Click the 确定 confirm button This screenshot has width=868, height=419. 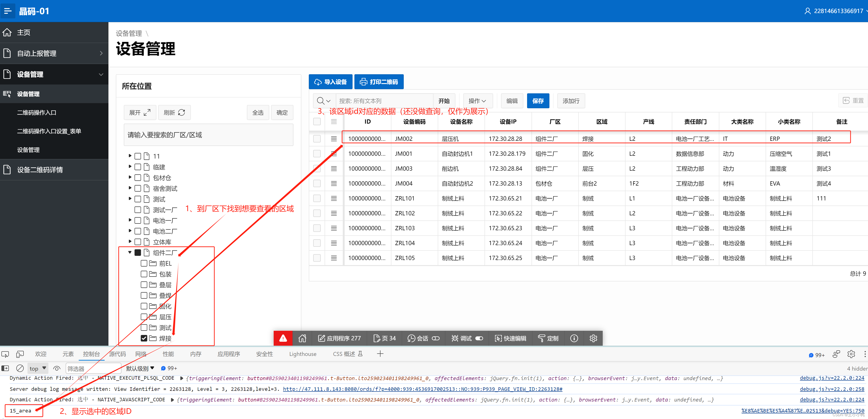click(282, 113)
